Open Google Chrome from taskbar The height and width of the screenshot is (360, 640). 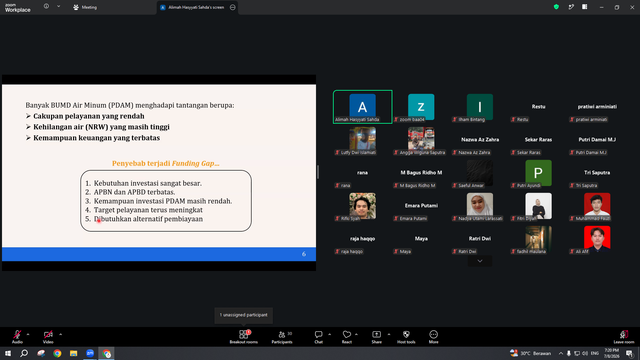coord(57,353)
